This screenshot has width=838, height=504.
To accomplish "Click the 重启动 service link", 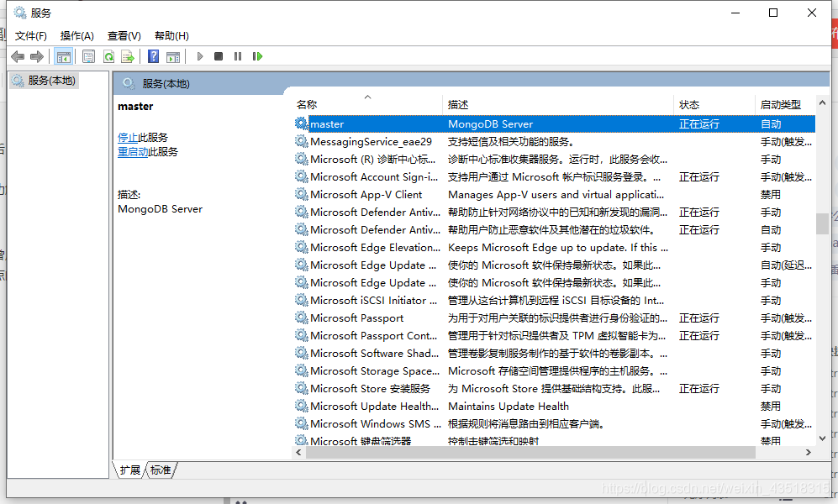I will click(x=133, y=152).
